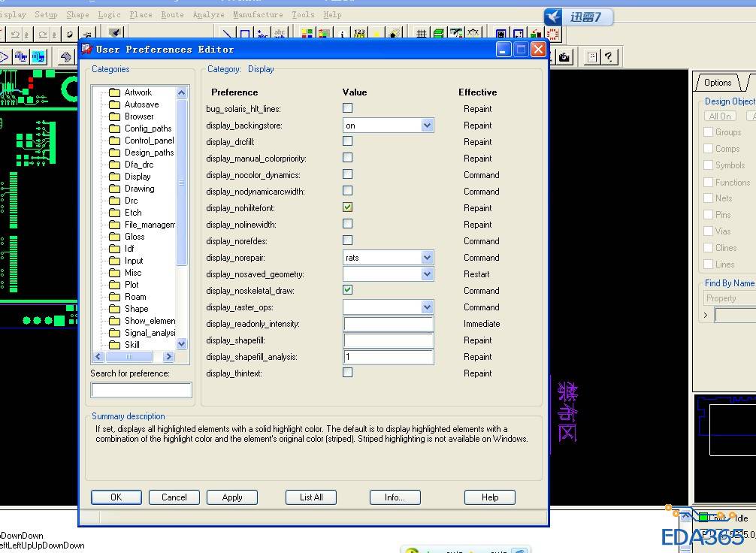Enable display_drcfill checkbox

pos(347,141)
